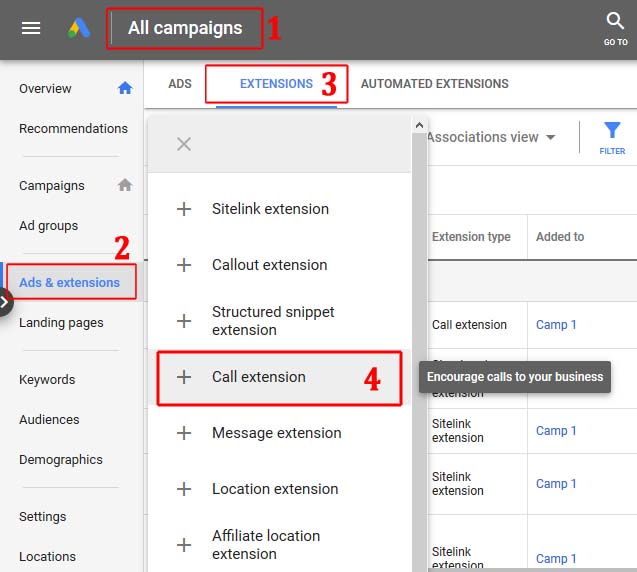Open the hamburger navigation menu
637x572 pixels.
coord(31,28)
